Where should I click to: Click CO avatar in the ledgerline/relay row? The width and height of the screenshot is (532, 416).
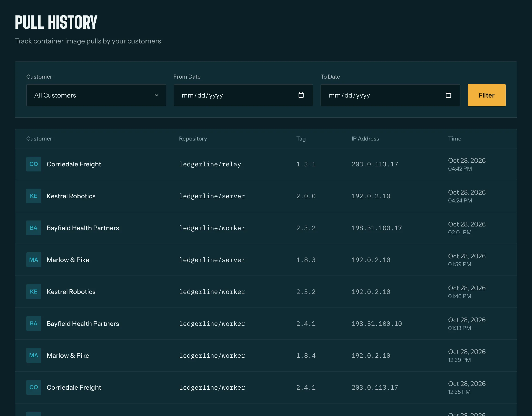(34, 164)
